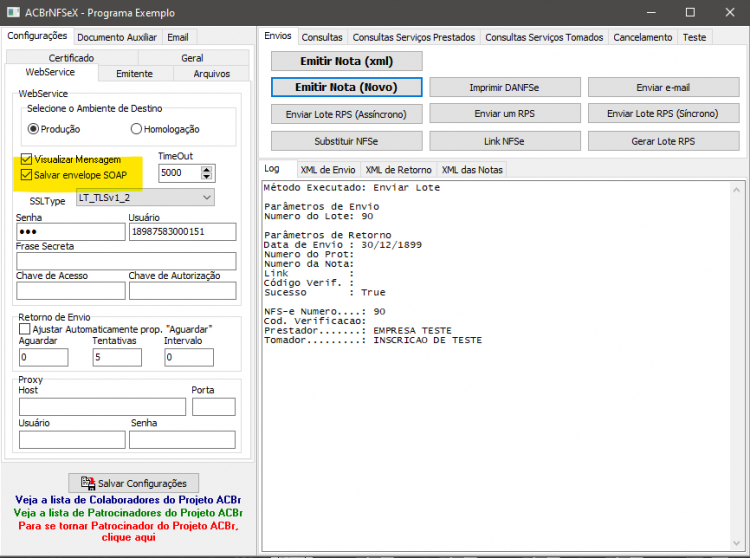Click Enviar Lote RPS (Síncrono) button
750x558 pixels.
pyautogui.click(x=663, y=114)
